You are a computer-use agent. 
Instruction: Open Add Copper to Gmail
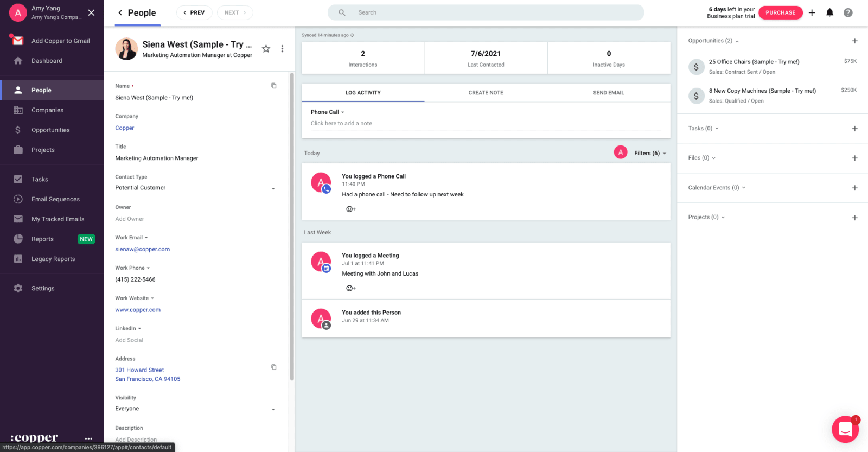pos(52,41)
